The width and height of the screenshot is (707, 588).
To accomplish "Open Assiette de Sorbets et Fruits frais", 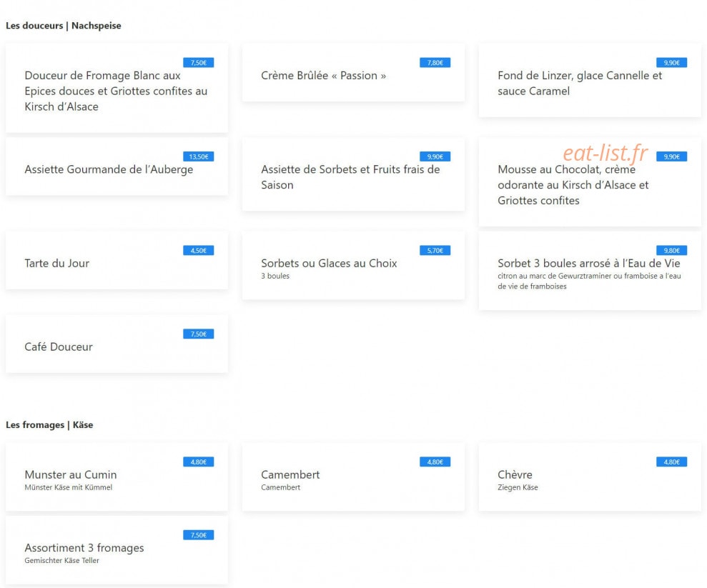I will (353, 174).
